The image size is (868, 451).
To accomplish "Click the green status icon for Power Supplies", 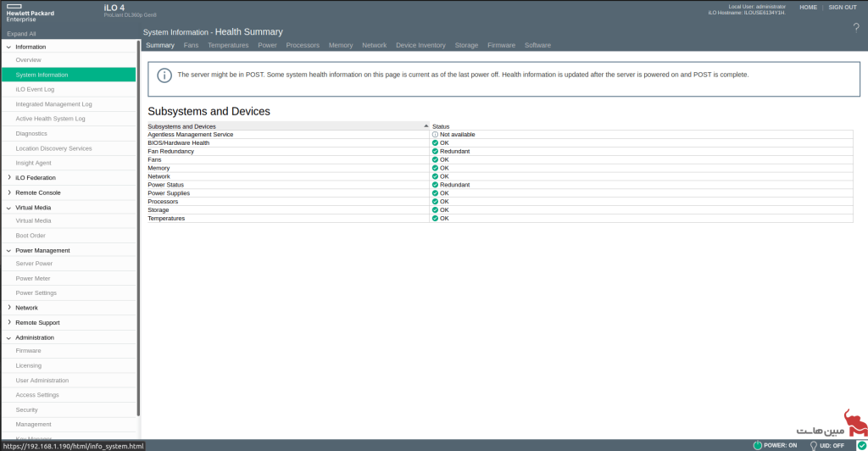I will [x=435, y=193].
